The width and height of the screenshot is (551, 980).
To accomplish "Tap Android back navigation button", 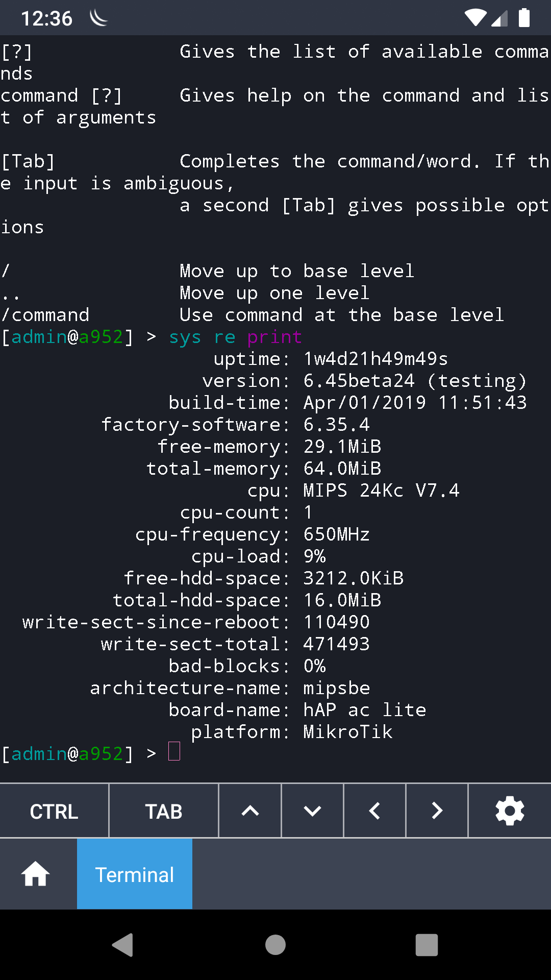I will click(x=123, y=945).
